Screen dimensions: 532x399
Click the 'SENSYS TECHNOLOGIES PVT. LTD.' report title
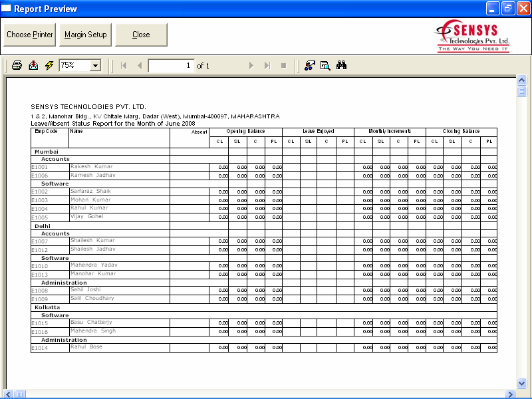(x=88, y=107)
